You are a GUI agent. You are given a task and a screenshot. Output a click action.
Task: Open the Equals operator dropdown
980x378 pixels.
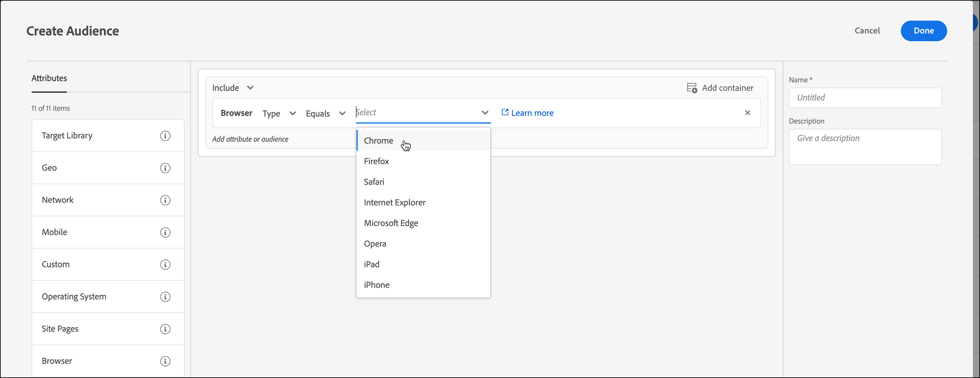pyautogui.click(x=325, y=113)
